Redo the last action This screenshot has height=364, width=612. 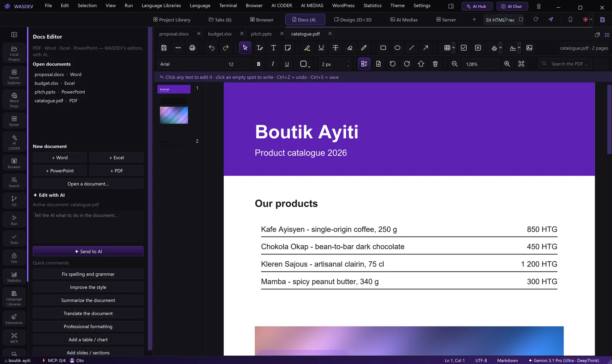click(x=226, y=48)
